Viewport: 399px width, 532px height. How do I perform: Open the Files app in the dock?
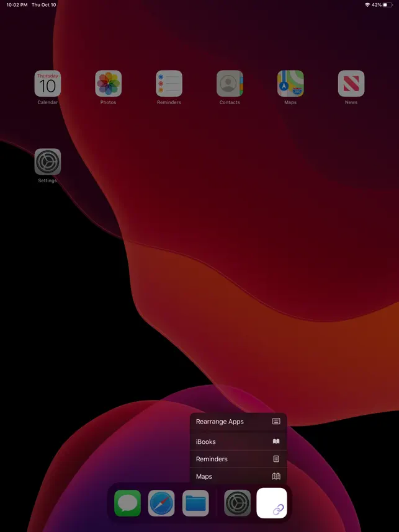[x=195, y=503]
